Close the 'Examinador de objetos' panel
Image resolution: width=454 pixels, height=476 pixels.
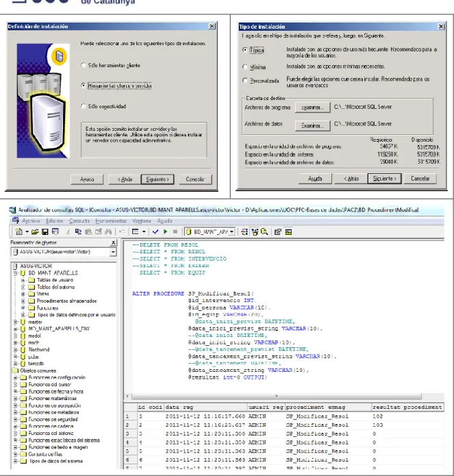pos(113,242)
